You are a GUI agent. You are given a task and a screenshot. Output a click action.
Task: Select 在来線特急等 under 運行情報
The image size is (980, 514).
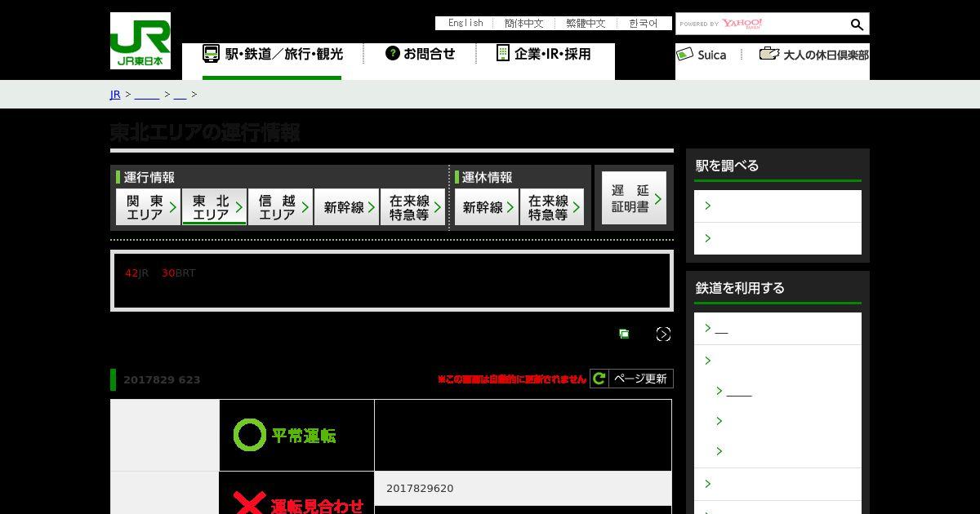412,207
